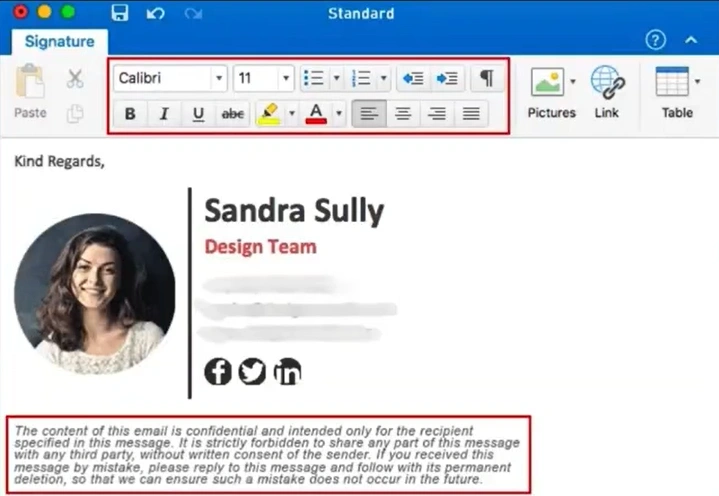The height and width of the screenshot is (496, 719).
Task: Toggle Italic formatting
Action: (x=164, y=113)
